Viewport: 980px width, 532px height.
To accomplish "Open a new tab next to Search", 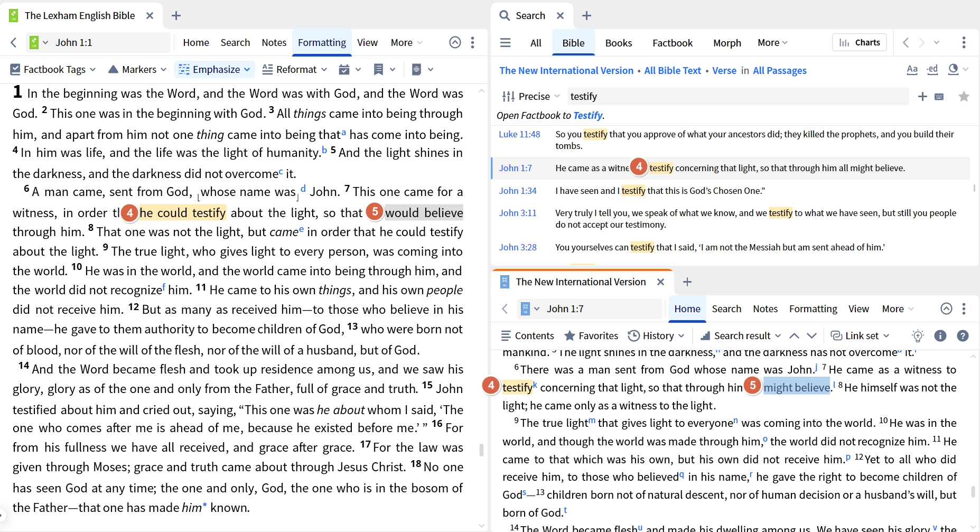I will tap(586, 16).
